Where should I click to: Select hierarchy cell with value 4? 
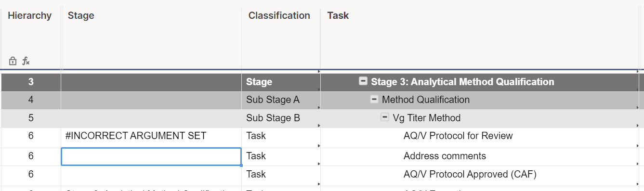[31, 100]
